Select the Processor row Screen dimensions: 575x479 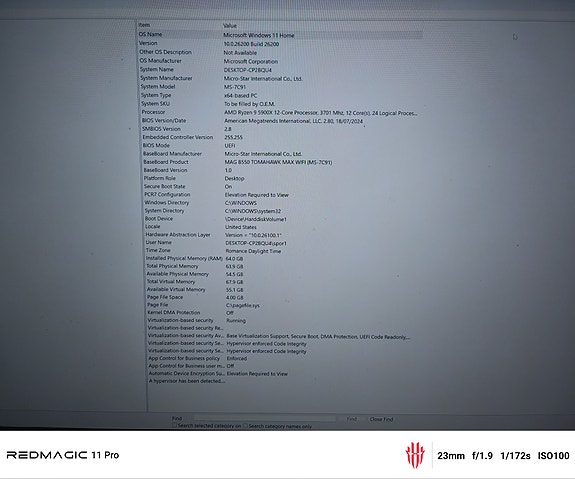point(279,112)
